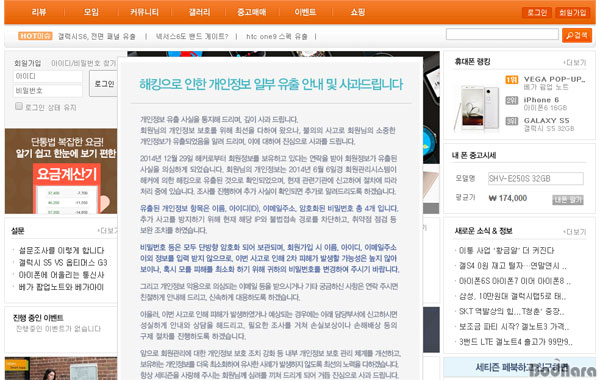The height and width of the screenshot is (380, 600).
Task: Open the 갤럭시S6, 전면 패널 유출 headline
Action: [x=96, y=36]
